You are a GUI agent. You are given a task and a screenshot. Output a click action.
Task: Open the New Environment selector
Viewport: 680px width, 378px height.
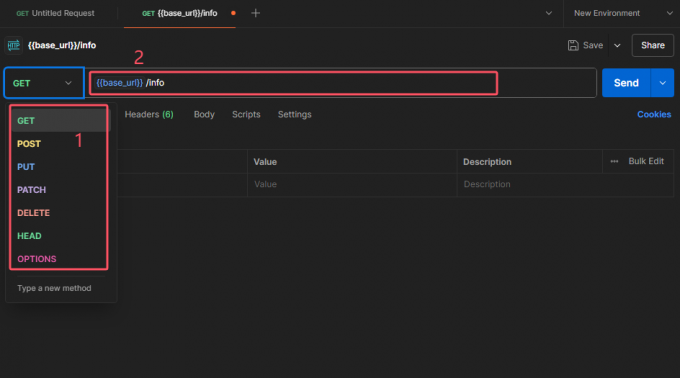(x=623, y=13)
